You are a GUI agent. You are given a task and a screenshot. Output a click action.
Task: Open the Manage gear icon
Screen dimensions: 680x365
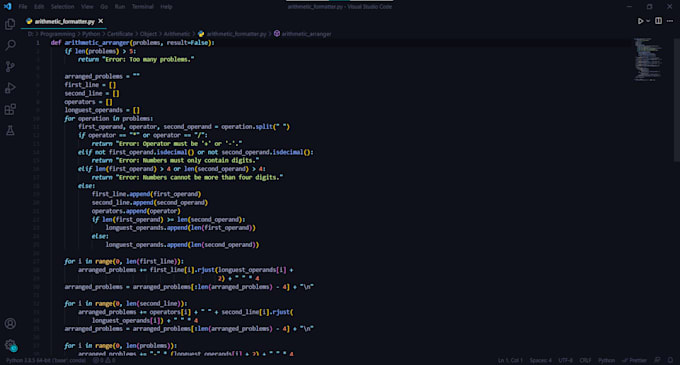10,345
